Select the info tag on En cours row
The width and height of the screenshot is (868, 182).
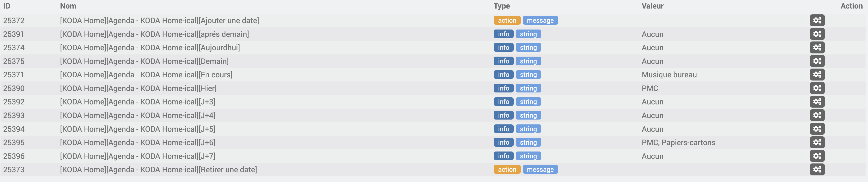(503, 75)
